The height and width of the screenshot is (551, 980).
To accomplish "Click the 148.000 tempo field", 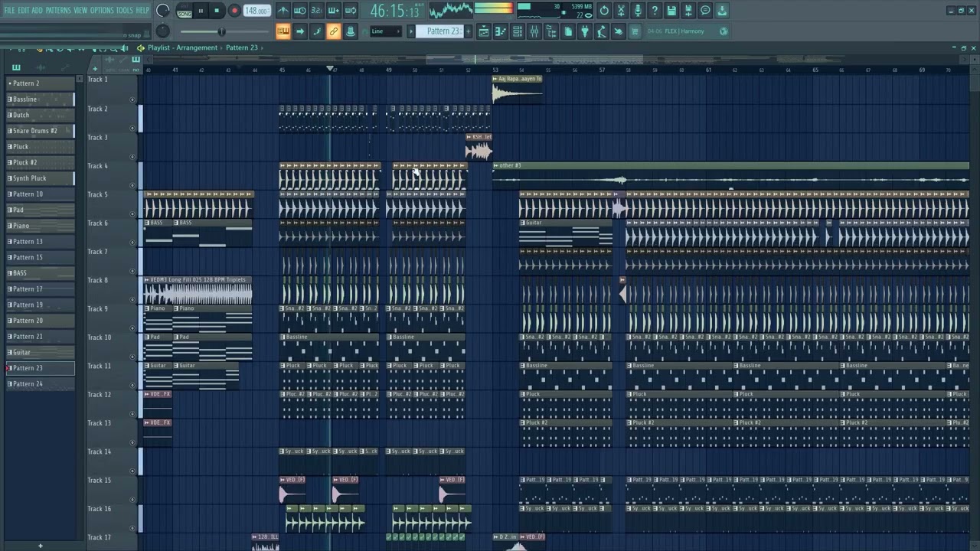I will click(x=256, y=11).
